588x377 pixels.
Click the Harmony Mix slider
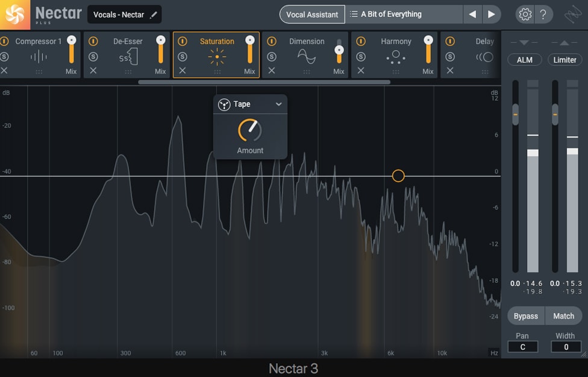point(428,50)
